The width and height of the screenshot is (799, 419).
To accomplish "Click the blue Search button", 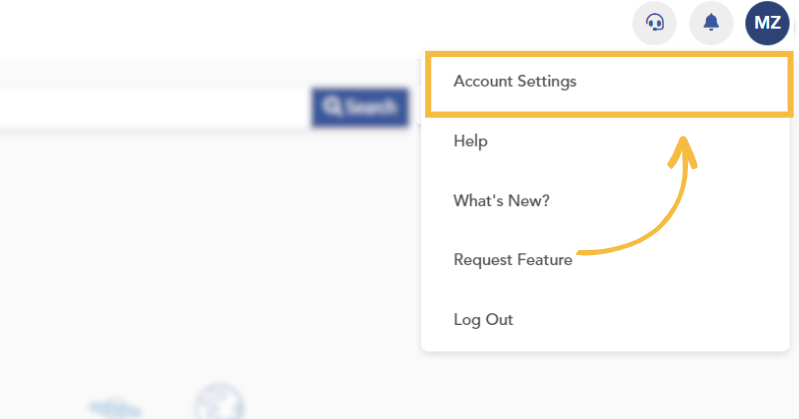I will coord(360,107).
